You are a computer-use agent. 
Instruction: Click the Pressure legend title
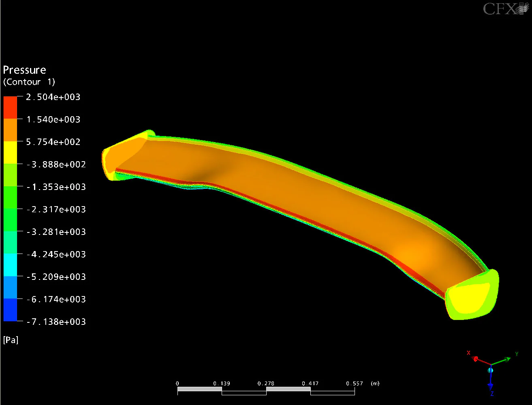click(24, 69)
